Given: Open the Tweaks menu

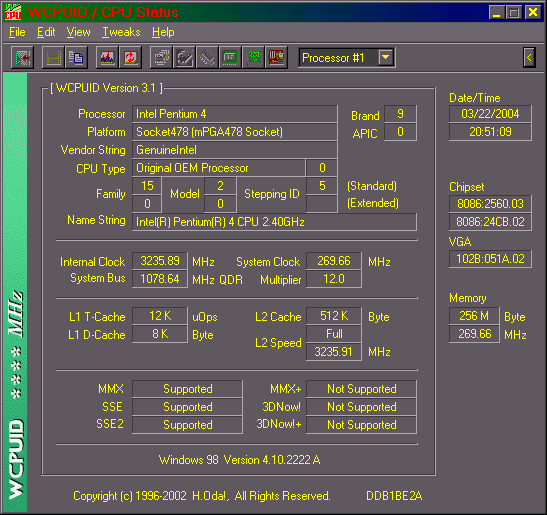Looking at the screenshot, I should (x=121, y=32).
